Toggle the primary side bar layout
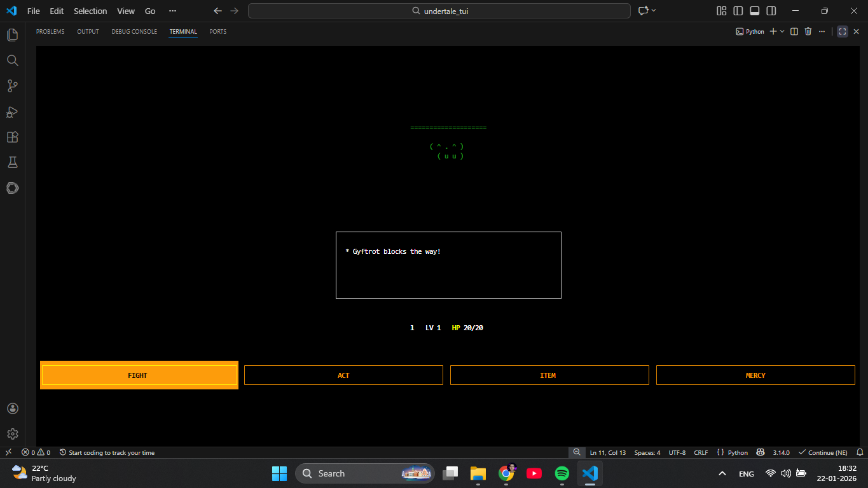The image size is (868, 488). click(738, 11)
